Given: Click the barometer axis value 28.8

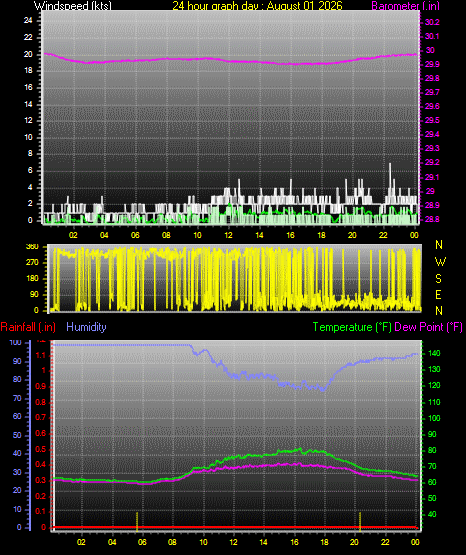Looking at the screenshot, I should tap(432, 219).
